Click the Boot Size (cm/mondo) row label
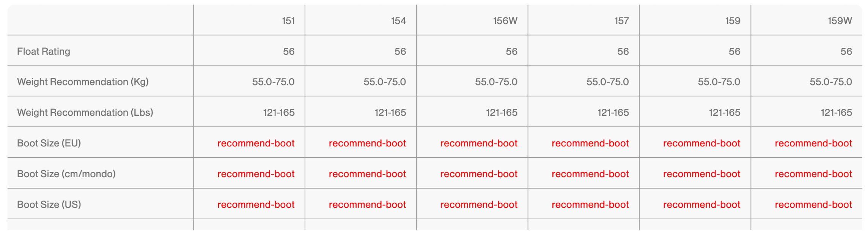The height and width of the screenshot is (236, 868). click(x=66, y=174)
